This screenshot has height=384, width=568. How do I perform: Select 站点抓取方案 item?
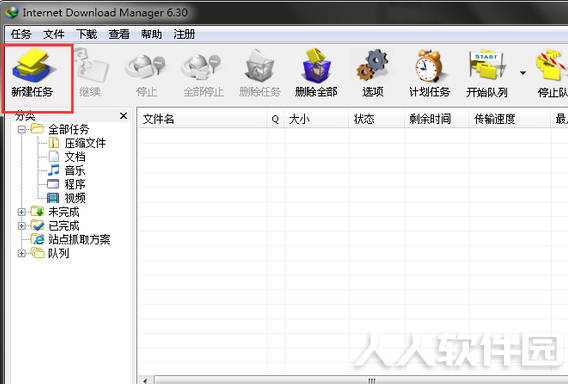point(79,239)
